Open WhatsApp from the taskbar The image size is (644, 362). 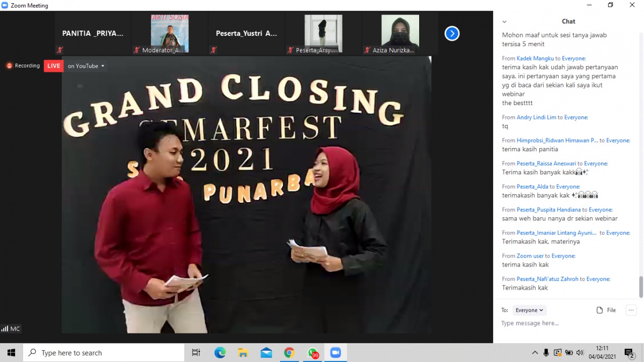click(x=312, y=352)
